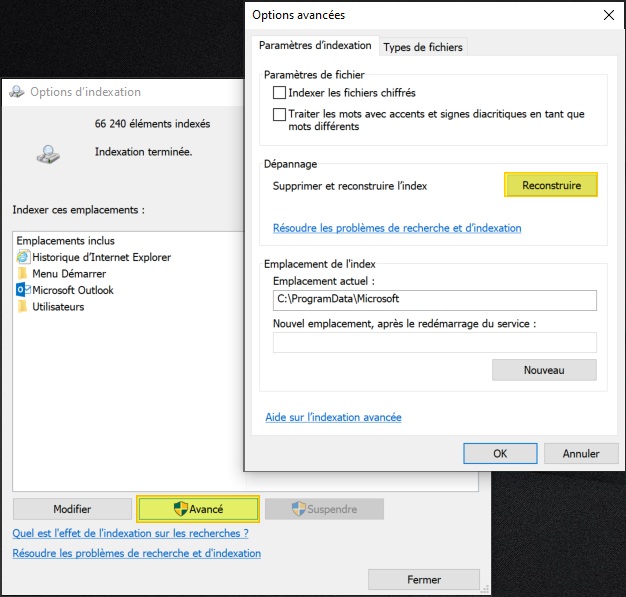This screenshot has width=626, height=597.
Task: Click the Emplacement actuel path field
Action: click(435, 300)
